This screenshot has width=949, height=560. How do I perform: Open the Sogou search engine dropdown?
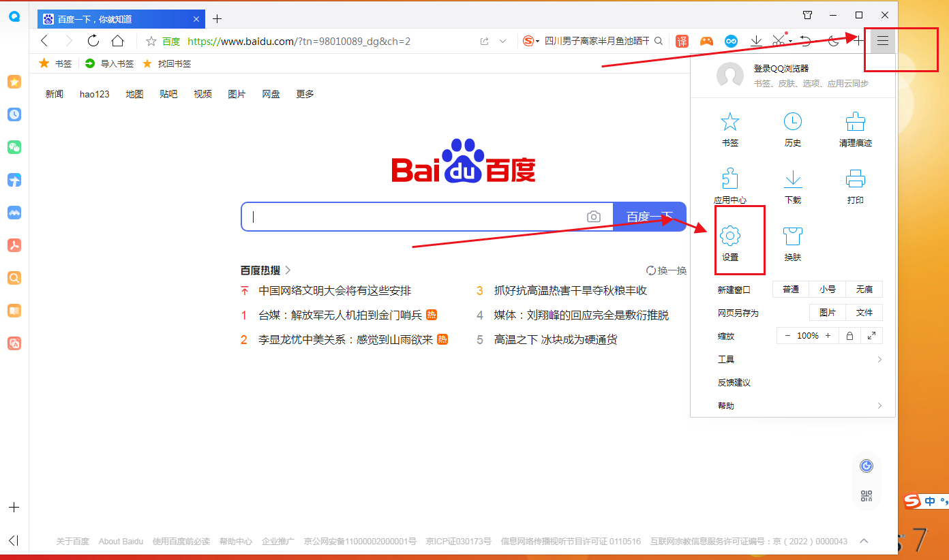pos(531,41)
